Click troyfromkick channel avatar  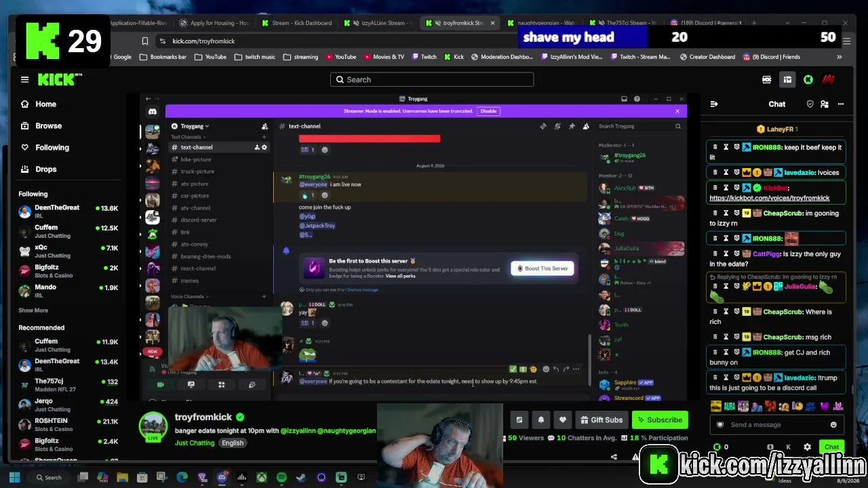point(153,427)
